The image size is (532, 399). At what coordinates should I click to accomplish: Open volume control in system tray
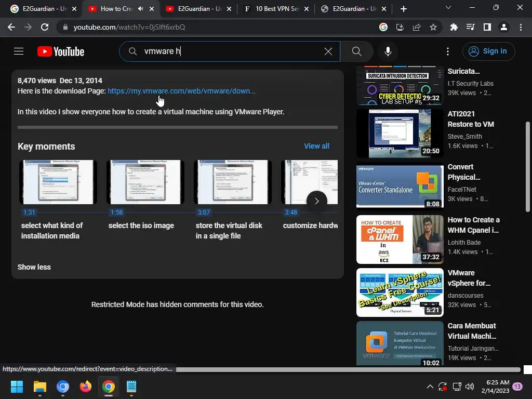coord(470,387)
